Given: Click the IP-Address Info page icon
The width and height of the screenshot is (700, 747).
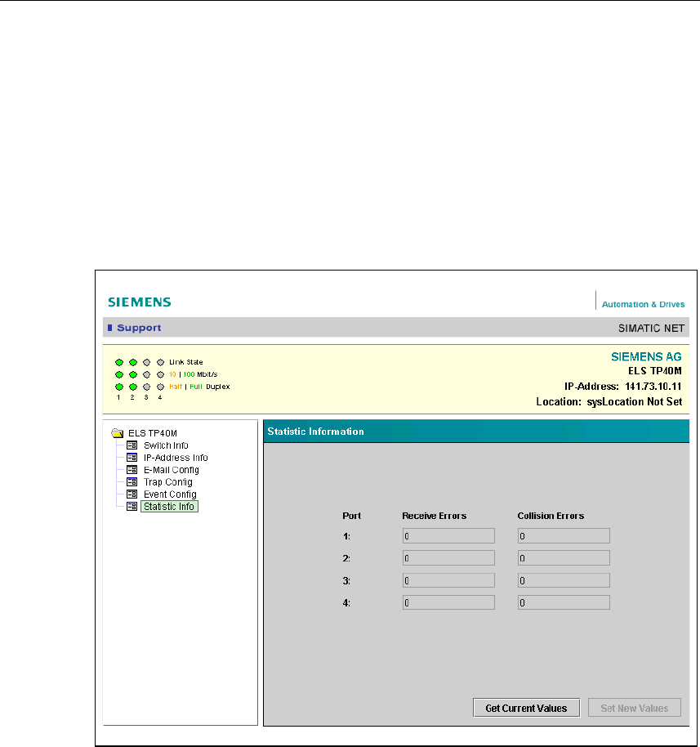Looking at the screenshot, I should 132,458.
